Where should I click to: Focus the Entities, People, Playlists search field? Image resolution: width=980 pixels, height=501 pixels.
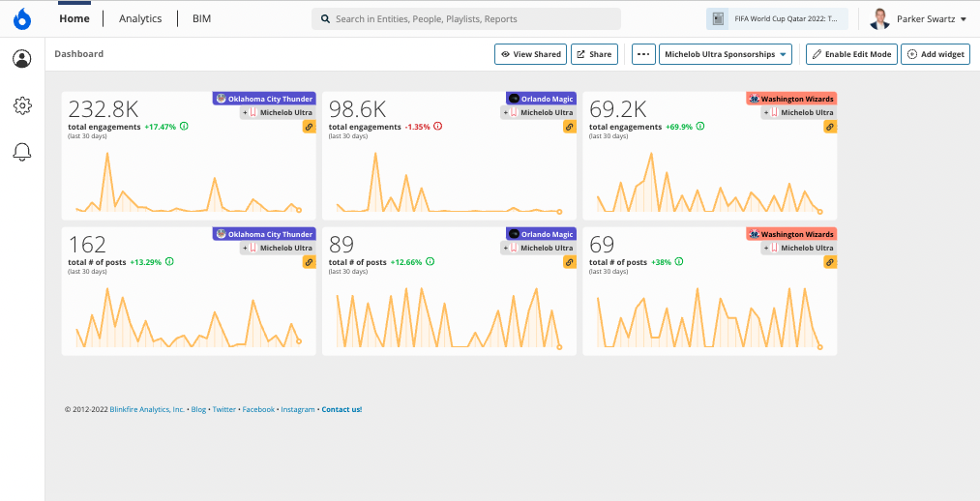pos(466,18)
